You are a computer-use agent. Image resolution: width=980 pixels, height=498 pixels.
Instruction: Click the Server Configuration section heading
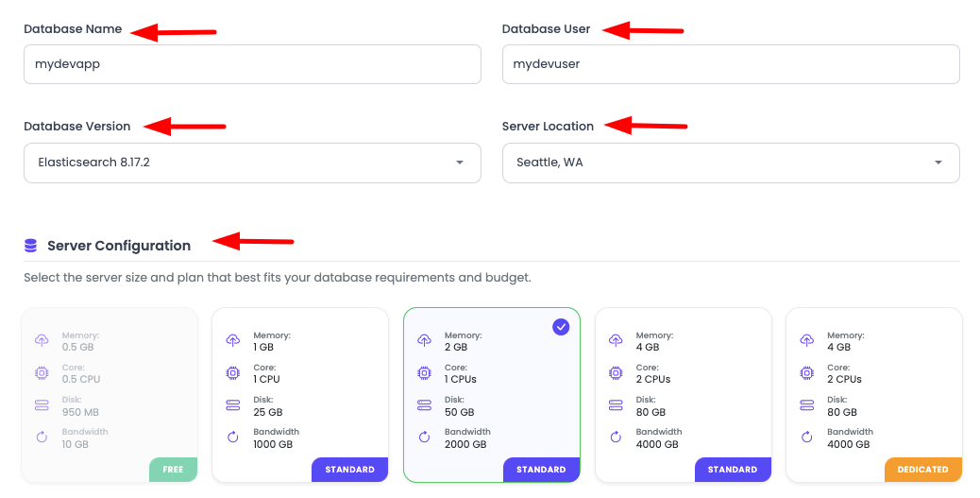[119, 246]
